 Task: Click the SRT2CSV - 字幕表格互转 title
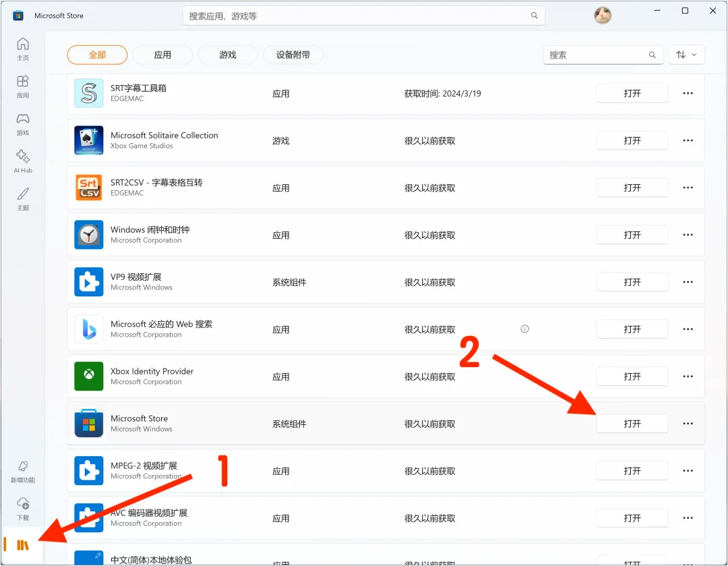click(156, 183)
